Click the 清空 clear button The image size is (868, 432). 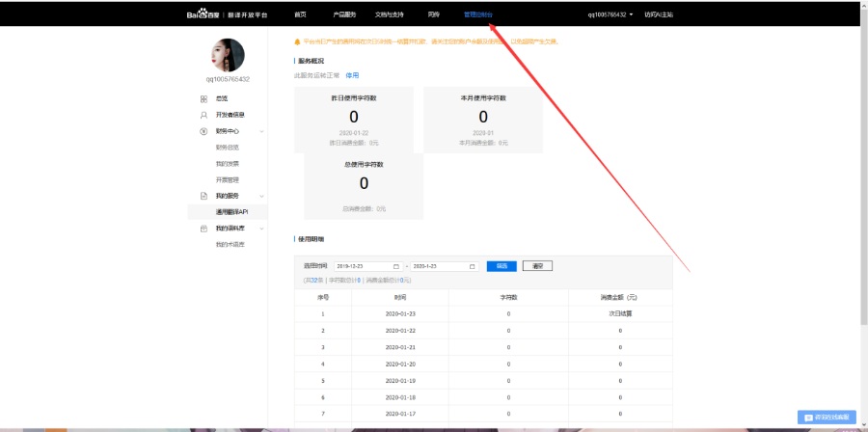537,266
